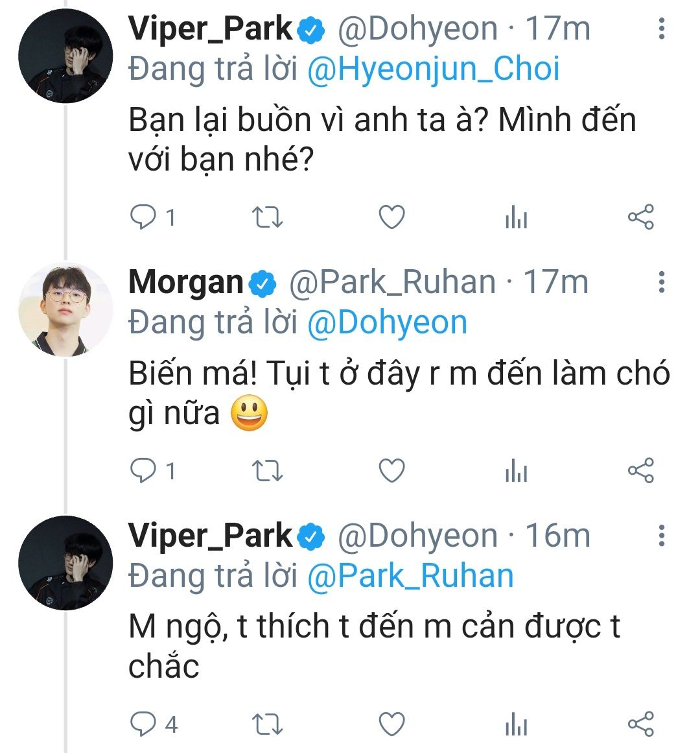Like Viper_Park's tweet about 'buồn vì anh ta'
700x753 pixels.
pos(391,217)
